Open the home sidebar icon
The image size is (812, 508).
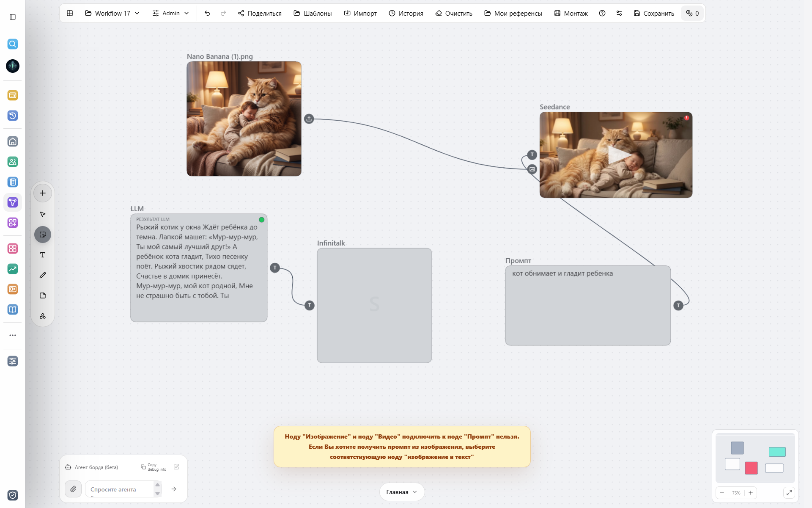(x=13, y=141)
